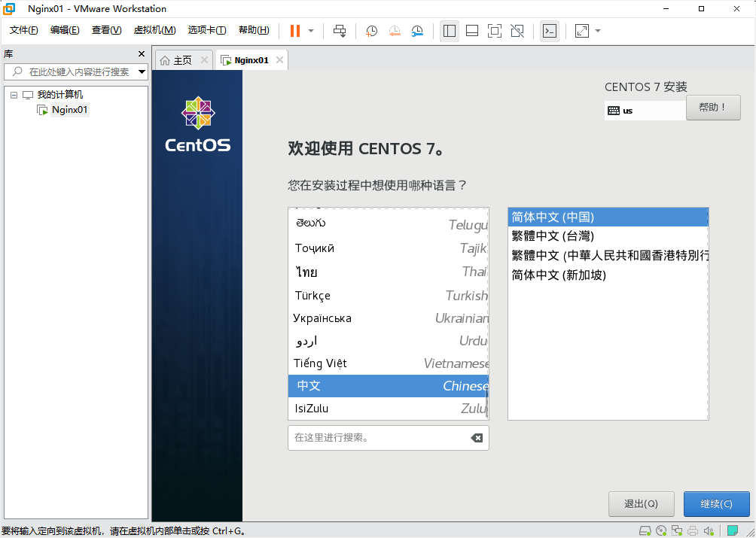
Task: Open snapshot manager via the clock-wrench icon
Action: [417, 32]
